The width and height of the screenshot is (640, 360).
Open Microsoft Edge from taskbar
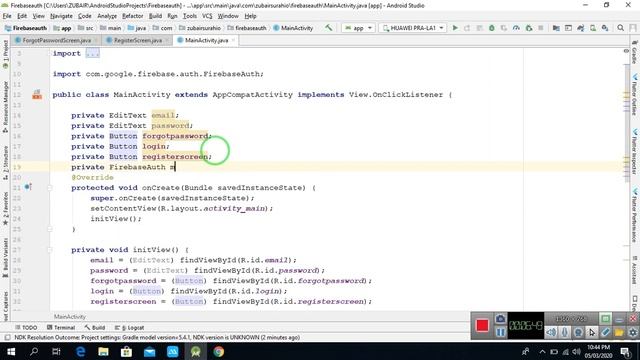80,351
